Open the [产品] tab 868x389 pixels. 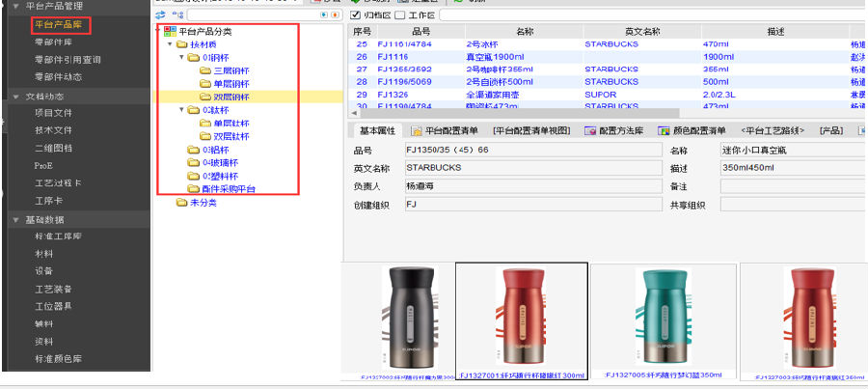pos(831,130)
